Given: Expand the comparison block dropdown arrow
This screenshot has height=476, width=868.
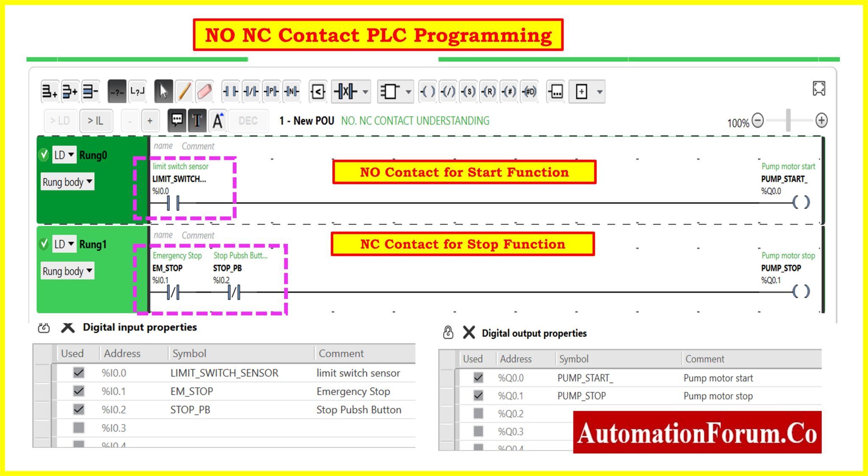Looking at the screenshot, I should pos(365,92).
